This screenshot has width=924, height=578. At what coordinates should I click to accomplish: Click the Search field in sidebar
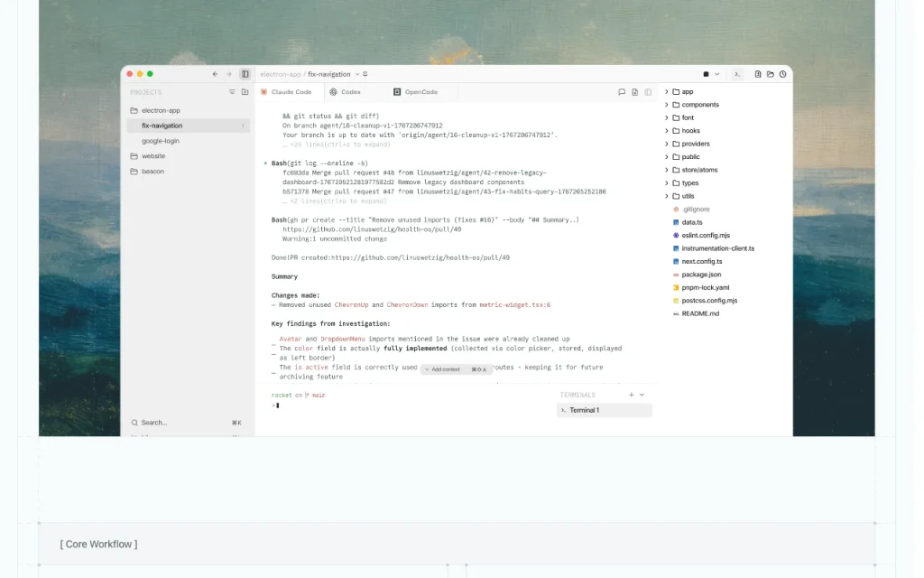[186, 423]
